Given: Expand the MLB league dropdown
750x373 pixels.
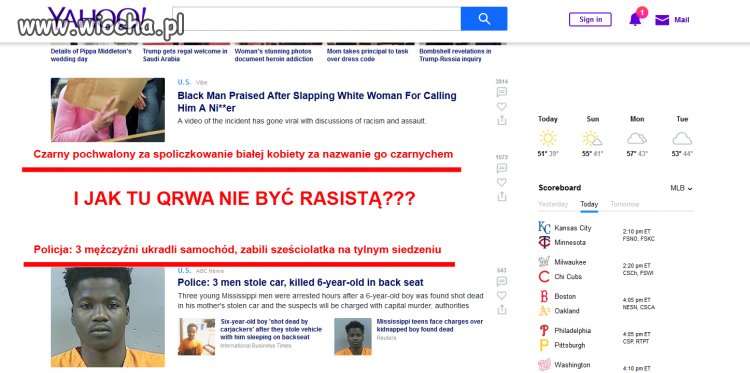Looking at the screenshot, I should (x=681, y=188).
